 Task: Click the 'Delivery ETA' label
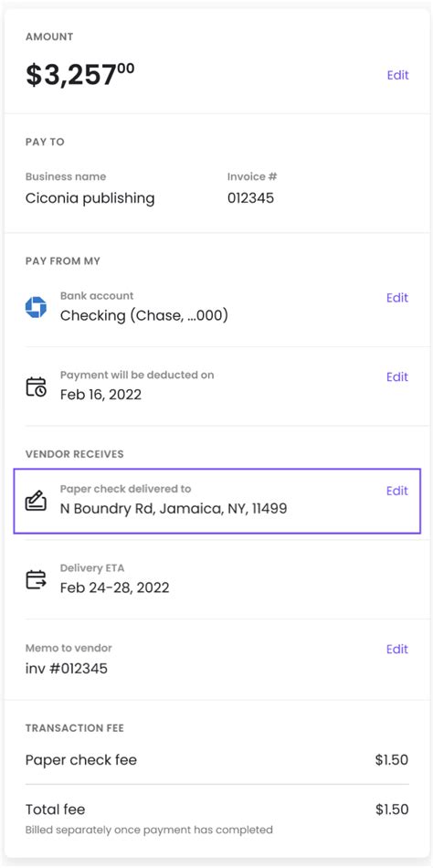(x=92, y=568)
